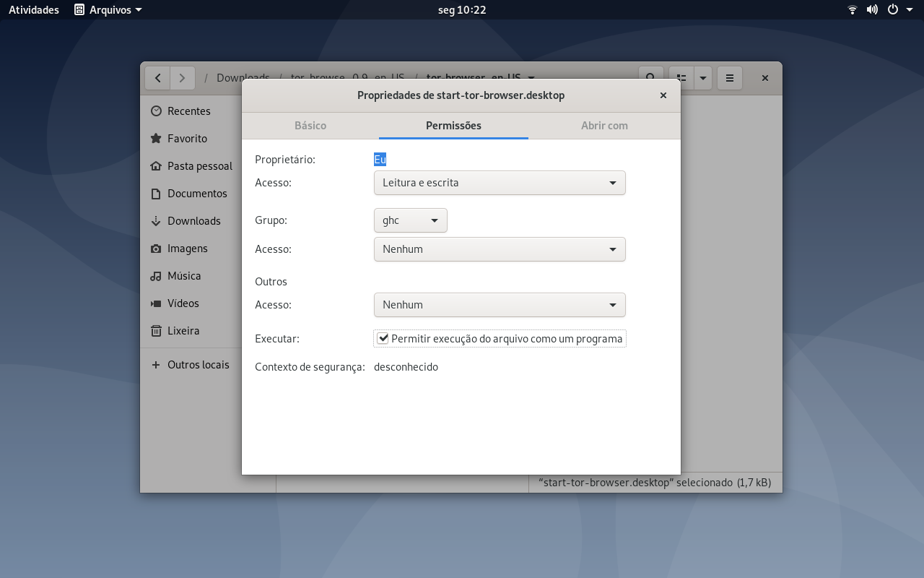Viewport: 924px width, 578px height.
Task: Click the Downloads arrow icon in sidebar
Action: (x=156, y=221)
